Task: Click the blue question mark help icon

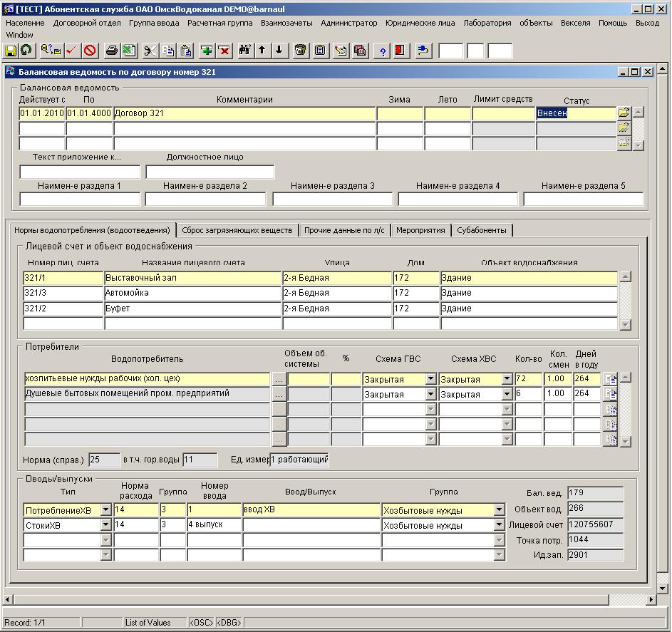Action: coord(383,51)
